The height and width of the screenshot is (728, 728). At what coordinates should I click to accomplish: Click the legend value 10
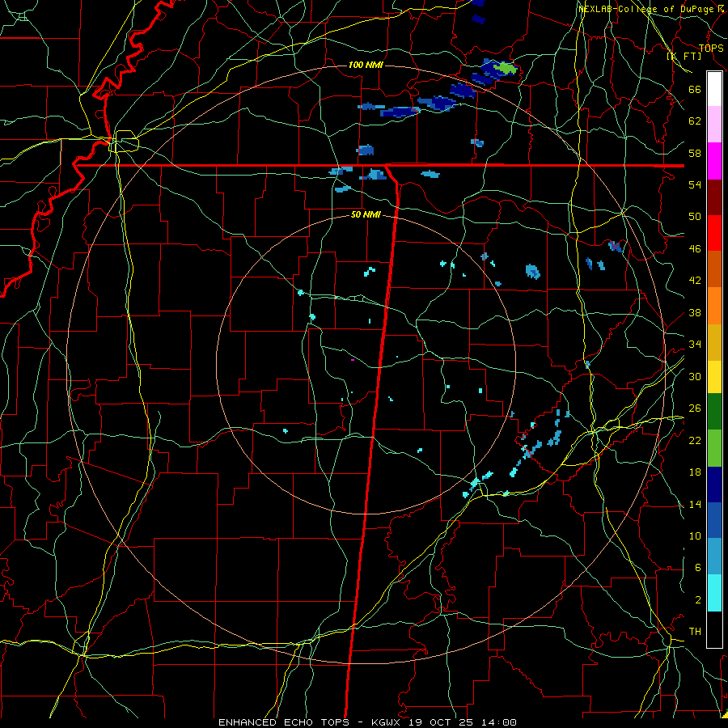695,535
